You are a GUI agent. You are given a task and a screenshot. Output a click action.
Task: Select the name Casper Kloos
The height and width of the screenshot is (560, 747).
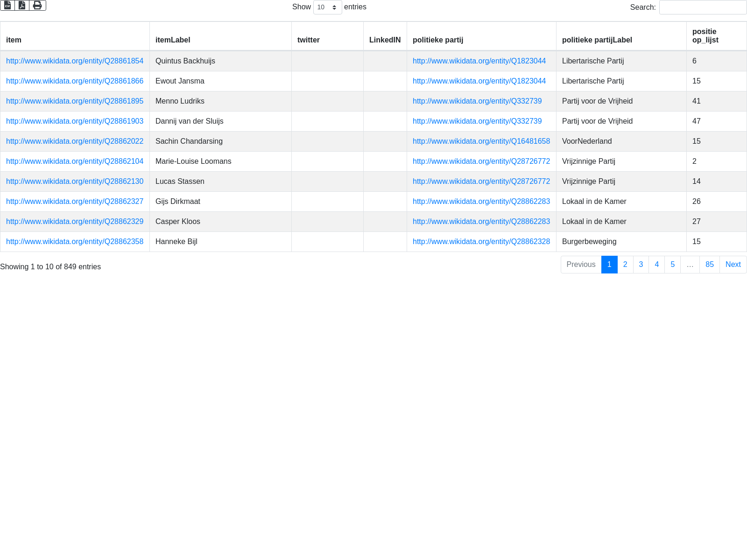pyautogui.click(x=178, y=222)
